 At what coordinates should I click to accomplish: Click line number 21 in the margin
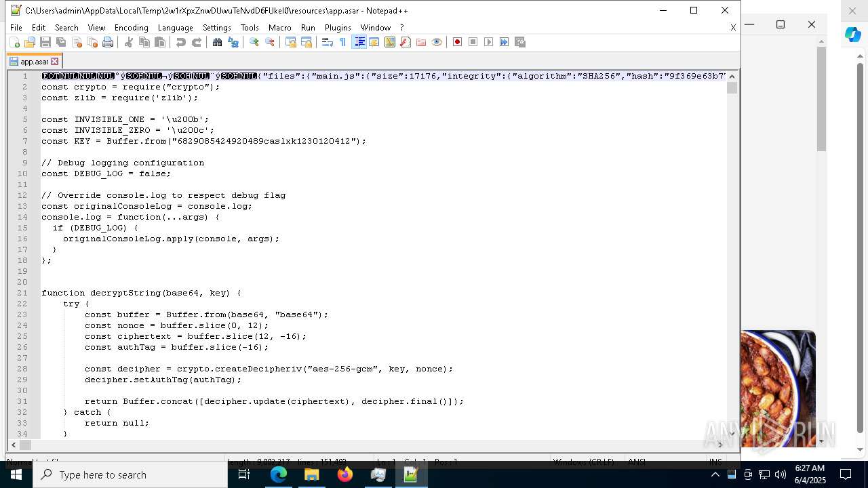(23, 293)
